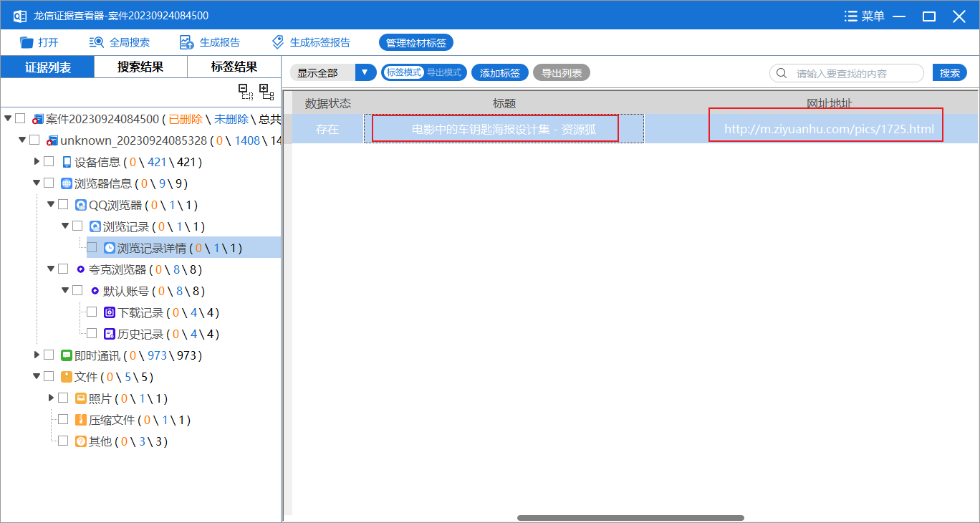Click the Open folder icon in toolbar
Screen dimensions: 980x523
(x=27, y=42)
